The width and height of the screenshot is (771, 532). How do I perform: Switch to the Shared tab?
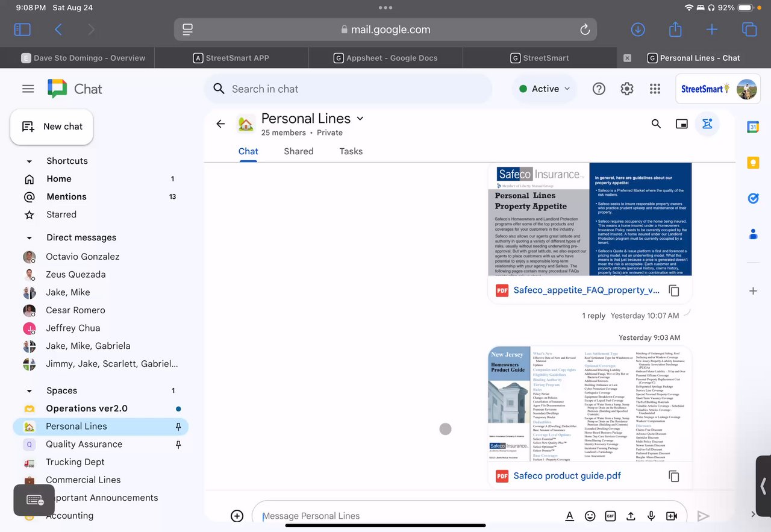coord(299,151)
